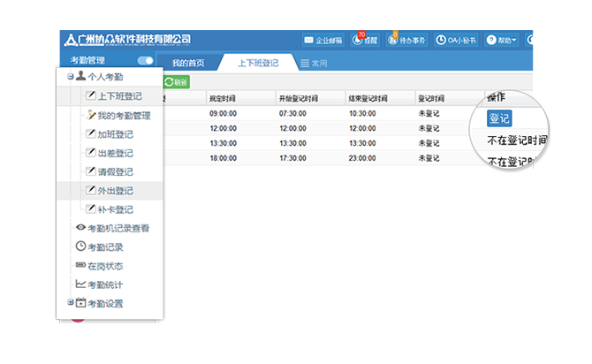Click the green 刷新 refresh button
592x364 pixels.
pos(176,82)
